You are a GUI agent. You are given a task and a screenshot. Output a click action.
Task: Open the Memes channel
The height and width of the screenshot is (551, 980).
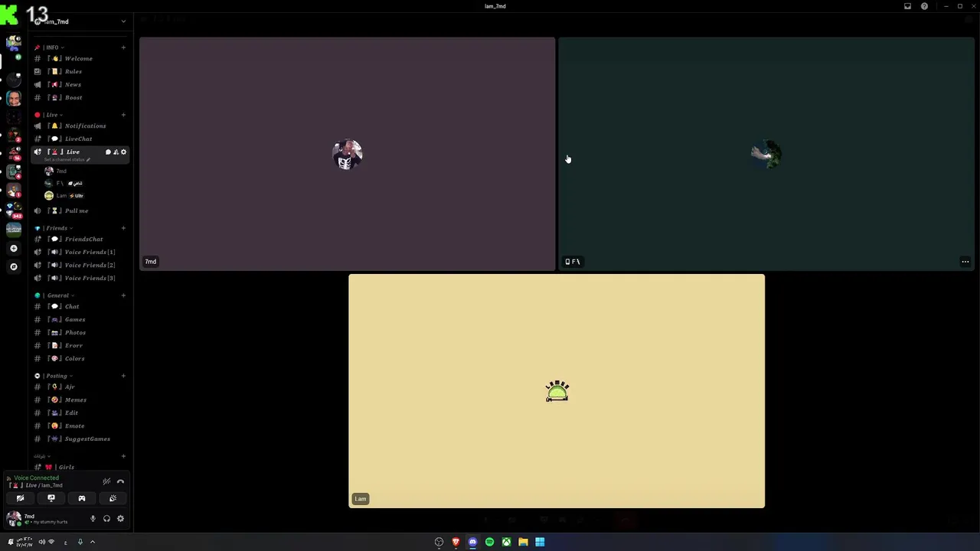tap(80, 400)
